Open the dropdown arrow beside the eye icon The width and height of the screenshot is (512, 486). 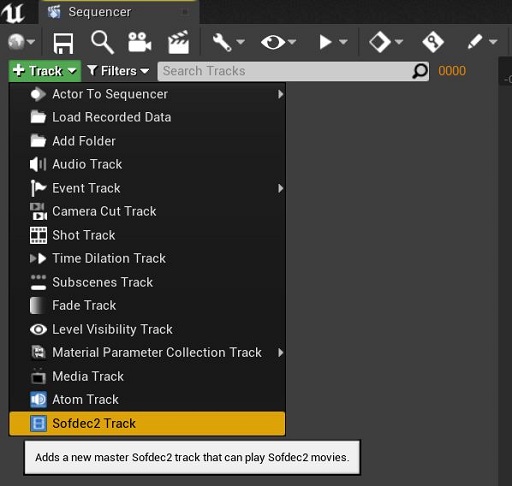[x=292, y=42]
